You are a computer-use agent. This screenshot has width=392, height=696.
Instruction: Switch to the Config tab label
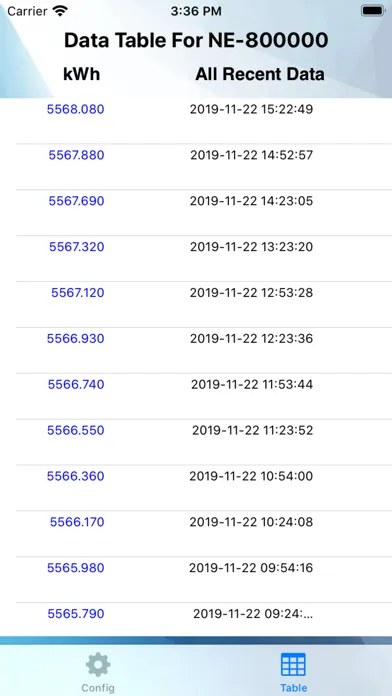(x=98, y=688)
